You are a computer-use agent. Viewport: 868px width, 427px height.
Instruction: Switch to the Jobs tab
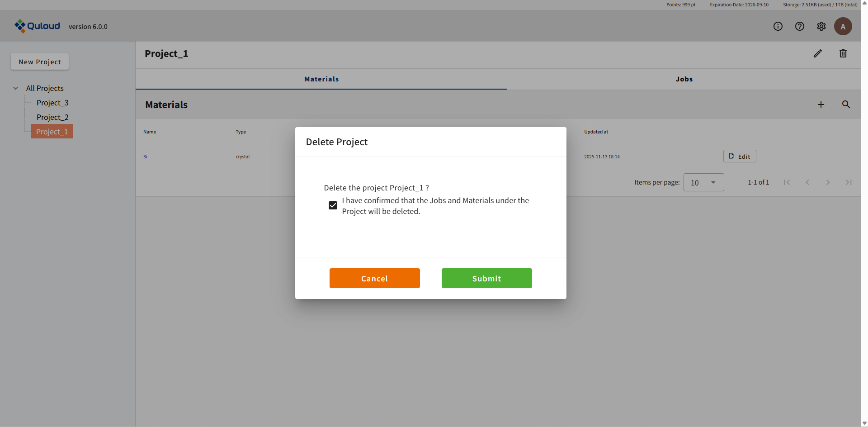[684, 79]
